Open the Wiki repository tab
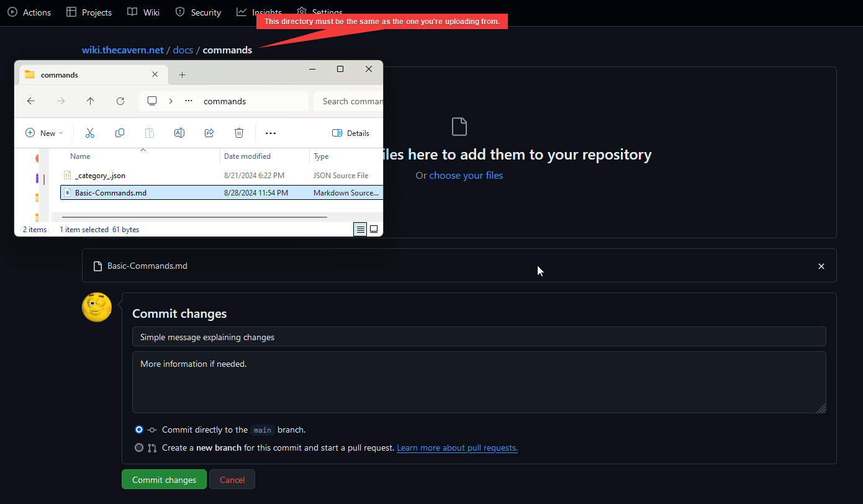 [x=143, y=12]
